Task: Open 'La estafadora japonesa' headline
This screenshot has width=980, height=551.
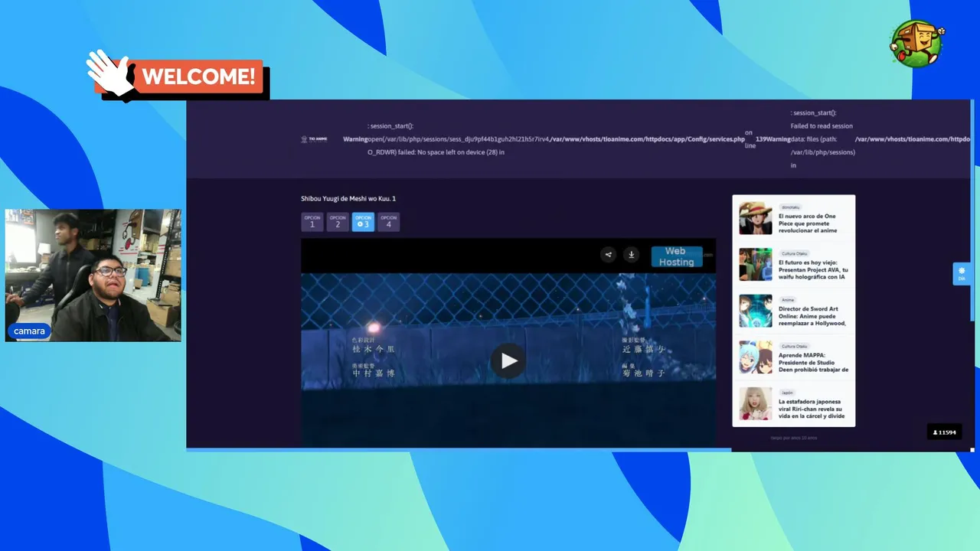Action: [x=812, y=409]
